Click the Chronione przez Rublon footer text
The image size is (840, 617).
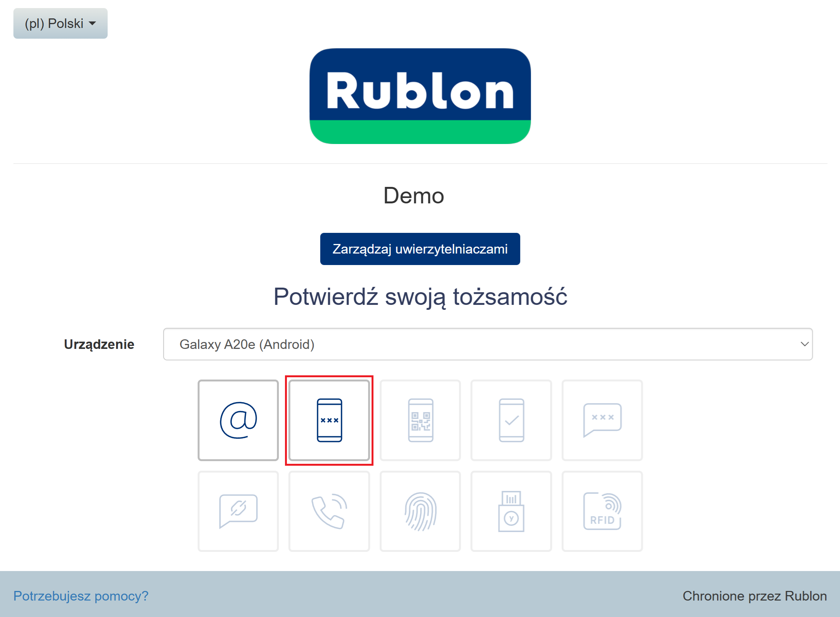tap(754, 596)
